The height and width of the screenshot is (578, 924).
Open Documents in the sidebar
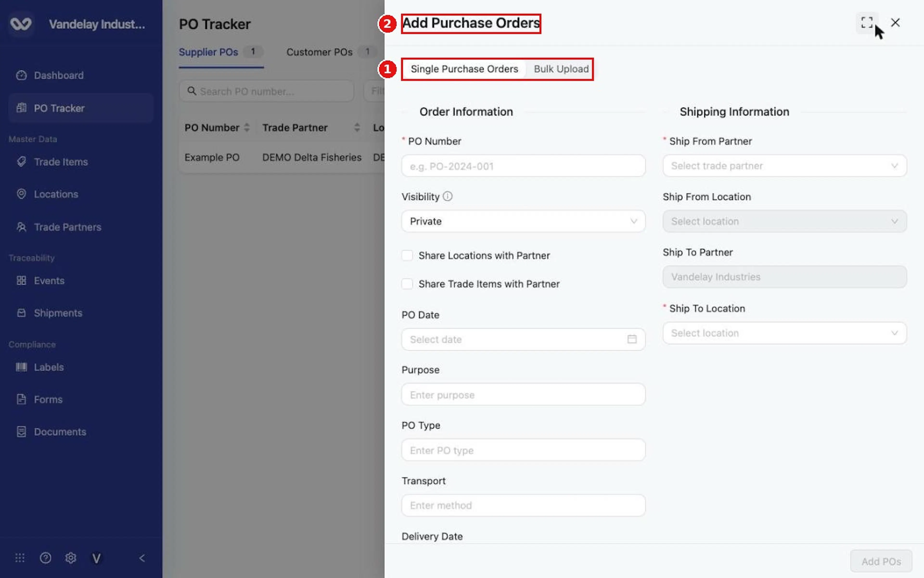81,432
